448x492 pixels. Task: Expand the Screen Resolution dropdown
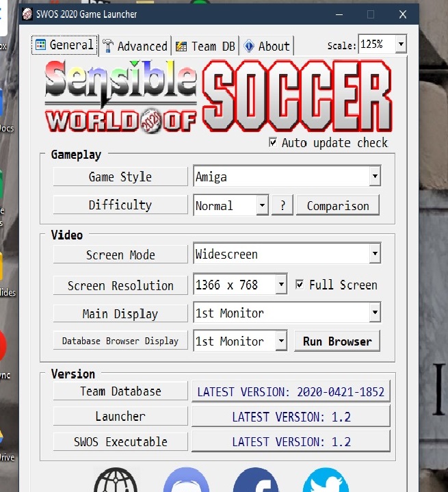[x=281, y=285]
